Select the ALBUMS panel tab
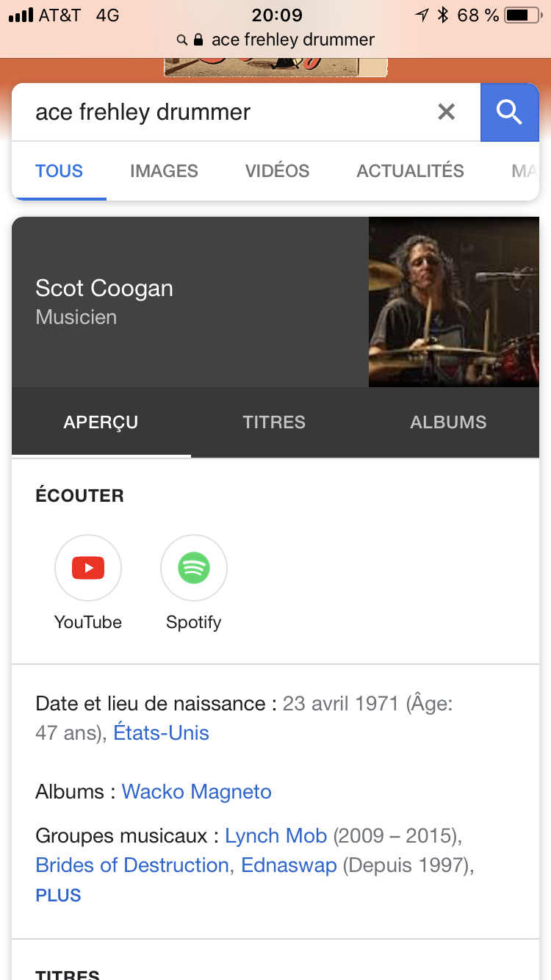This screenshot has width=551, height=980. point(448,422)
